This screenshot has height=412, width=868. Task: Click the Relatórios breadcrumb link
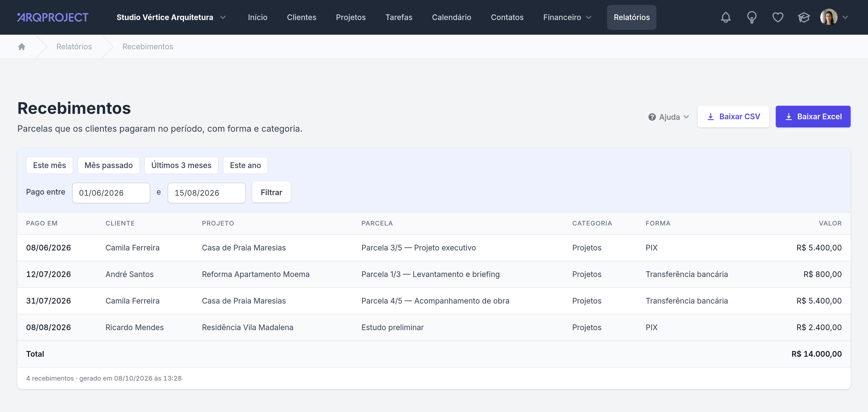(x=74, y=46)
